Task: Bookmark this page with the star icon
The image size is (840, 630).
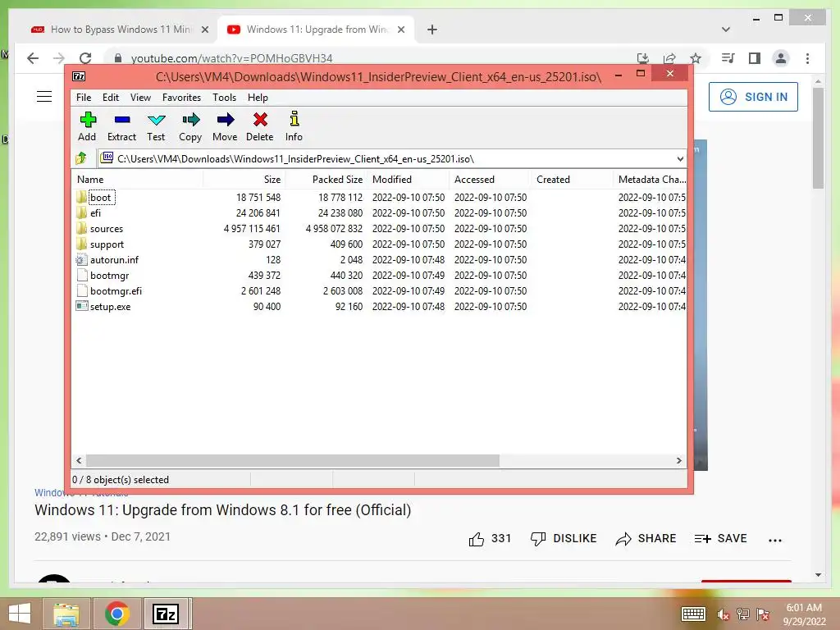Action: (x=696, y=58)
